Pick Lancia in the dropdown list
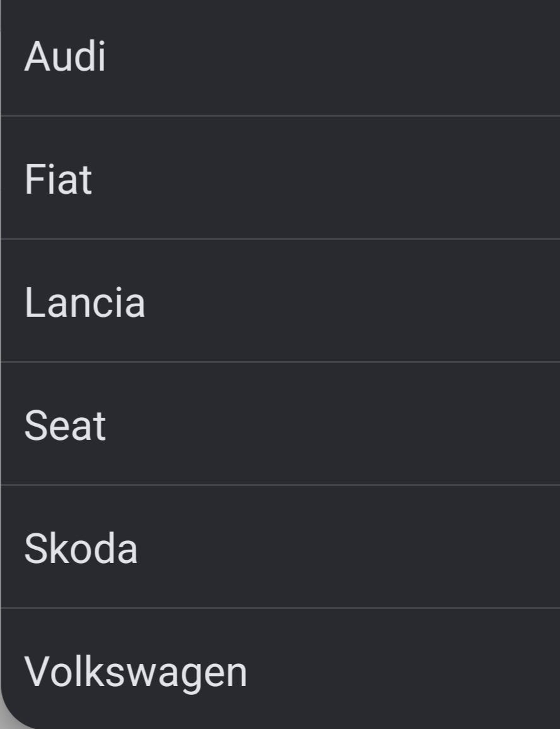 point(85,302)
